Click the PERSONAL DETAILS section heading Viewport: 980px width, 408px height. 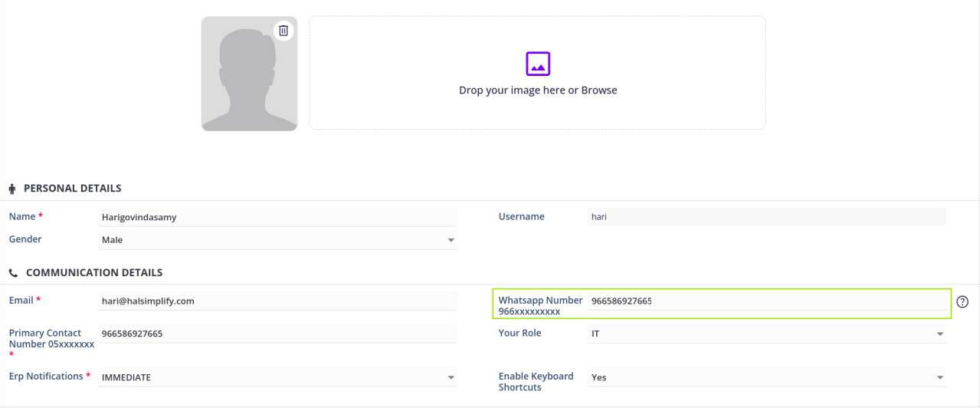pos(72,188)
